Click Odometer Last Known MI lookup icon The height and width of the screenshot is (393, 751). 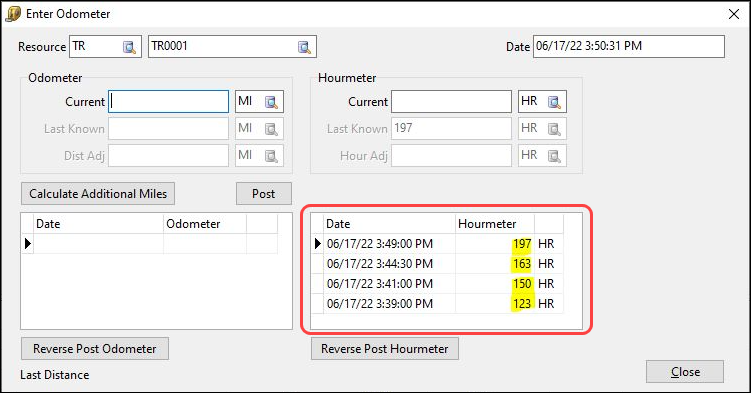click(x=271, y=129)
